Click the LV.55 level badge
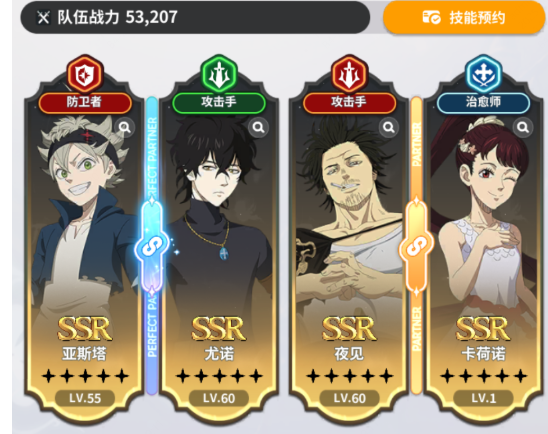Screen dimensions: 548x434 (x=85, y=398)
